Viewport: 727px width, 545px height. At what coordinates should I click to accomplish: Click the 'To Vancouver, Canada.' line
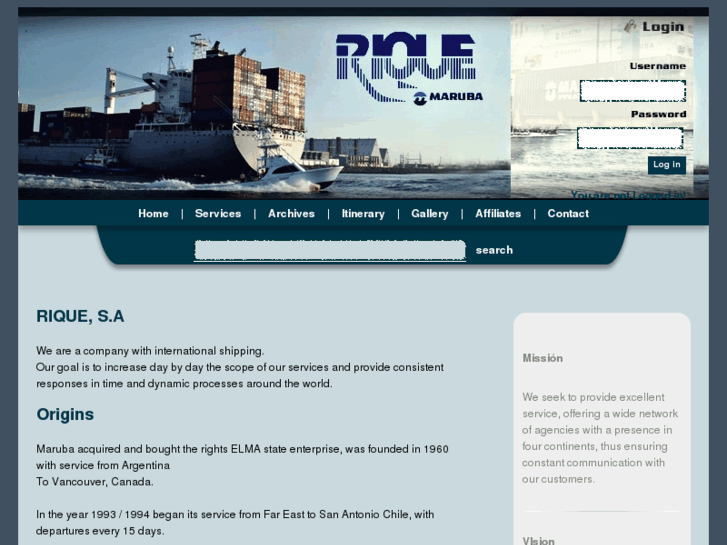coord(95,482)
